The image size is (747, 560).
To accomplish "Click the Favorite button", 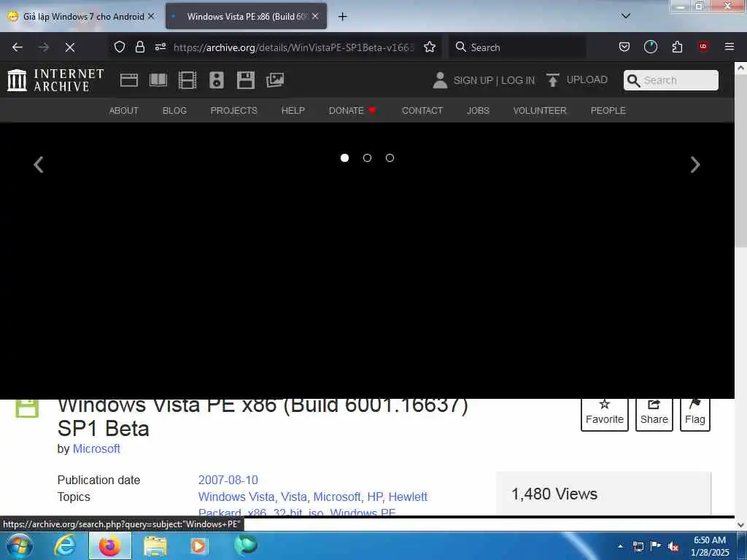I will tap(605, 413).
